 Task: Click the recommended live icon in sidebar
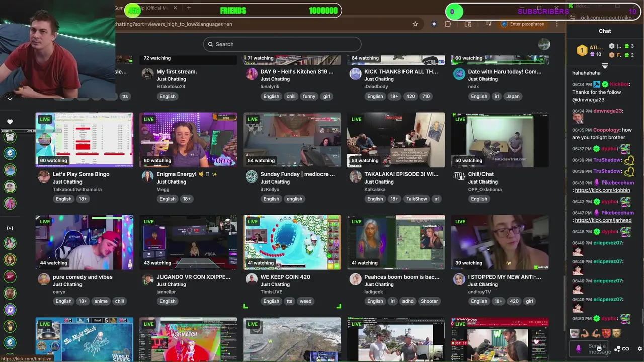tap(10, 228)
